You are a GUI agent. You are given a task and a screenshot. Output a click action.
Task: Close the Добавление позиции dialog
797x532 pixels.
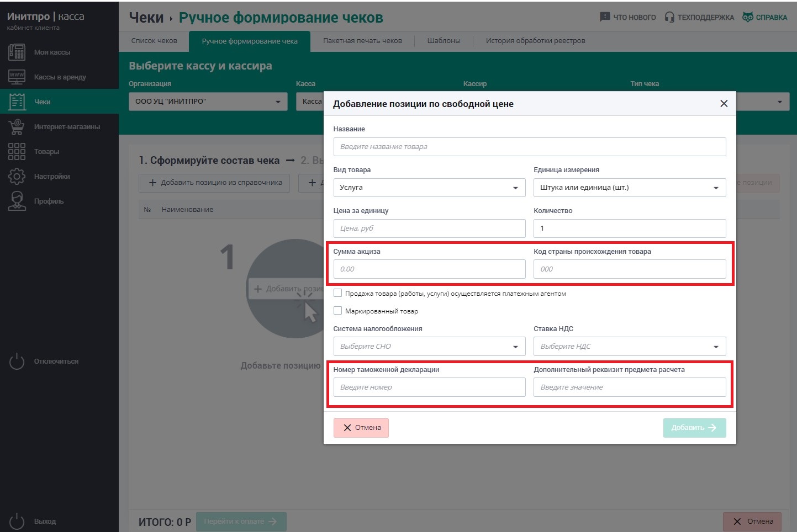[724, 104]
